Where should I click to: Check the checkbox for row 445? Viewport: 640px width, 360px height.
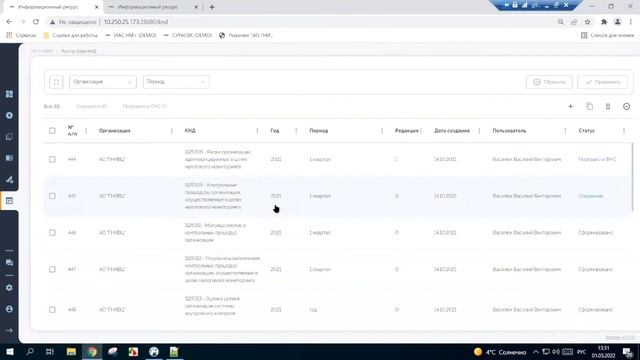point(52,196)
